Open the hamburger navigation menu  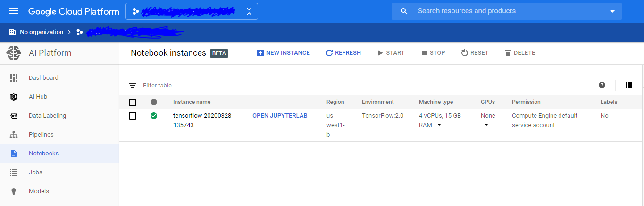pos(14,11)
